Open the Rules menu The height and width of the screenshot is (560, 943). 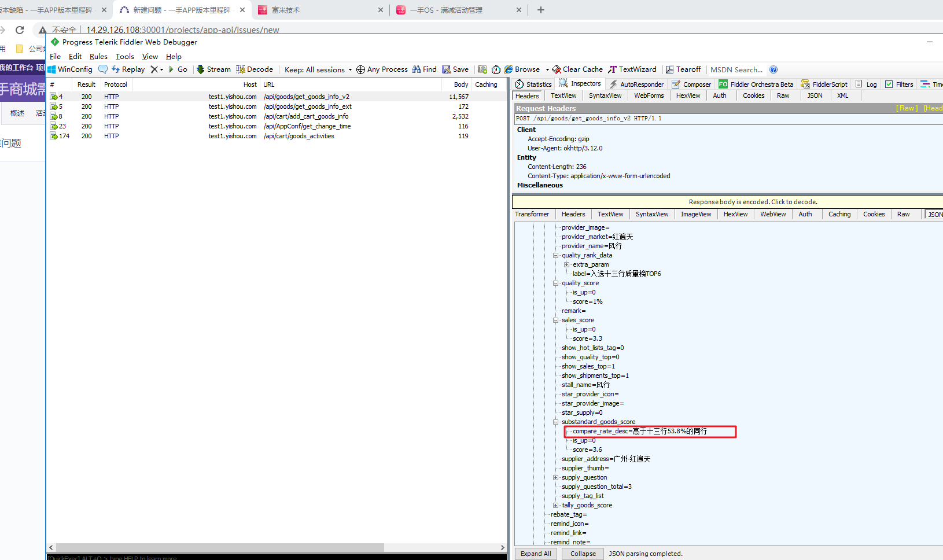click(x=98, y=57)
